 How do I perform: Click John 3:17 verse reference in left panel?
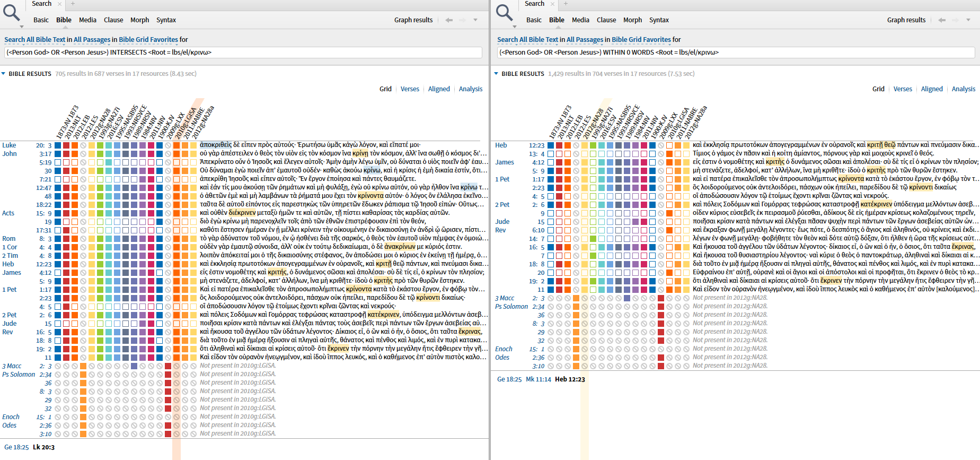click(46, 154)
